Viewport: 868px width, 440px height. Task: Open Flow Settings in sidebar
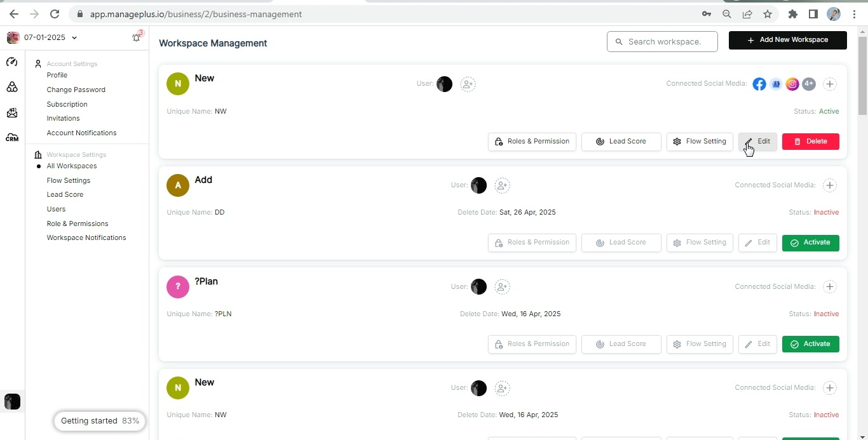(69, 180)
